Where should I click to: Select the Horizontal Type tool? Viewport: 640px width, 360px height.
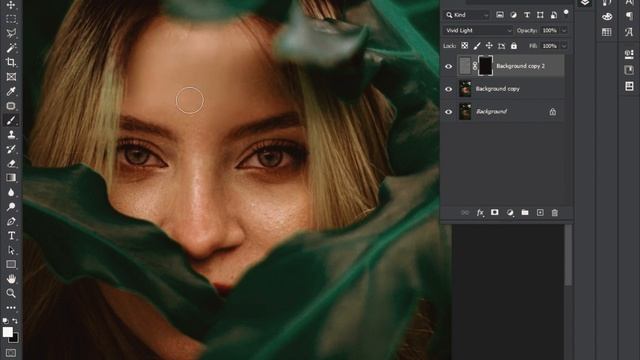[x=11, y=236]
